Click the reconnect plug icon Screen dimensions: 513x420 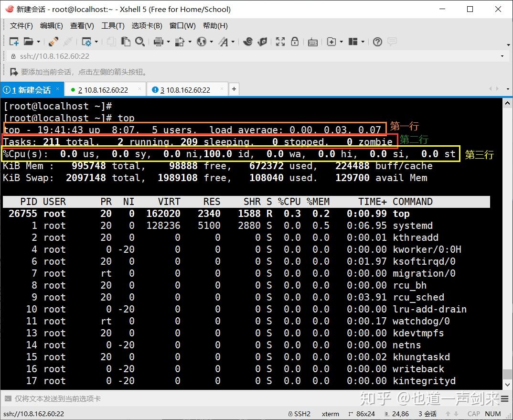coord(53,42)
